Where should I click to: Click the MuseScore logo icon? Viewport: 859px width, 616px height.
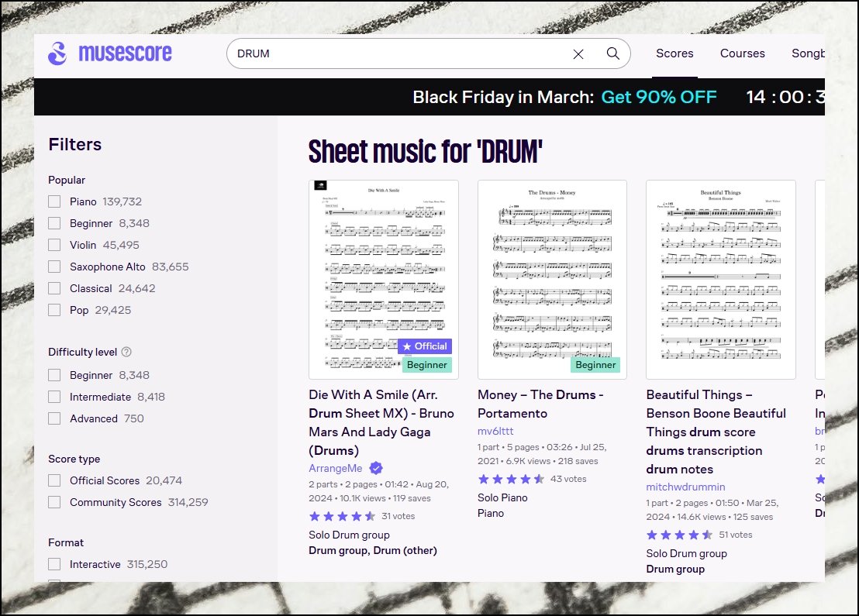pos(57,53)
